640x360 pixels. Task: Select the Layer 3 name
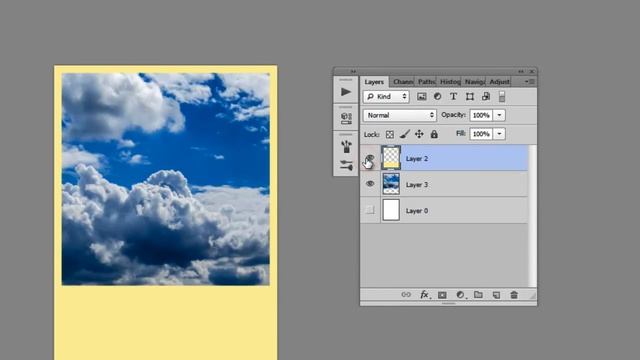point(417,185)
